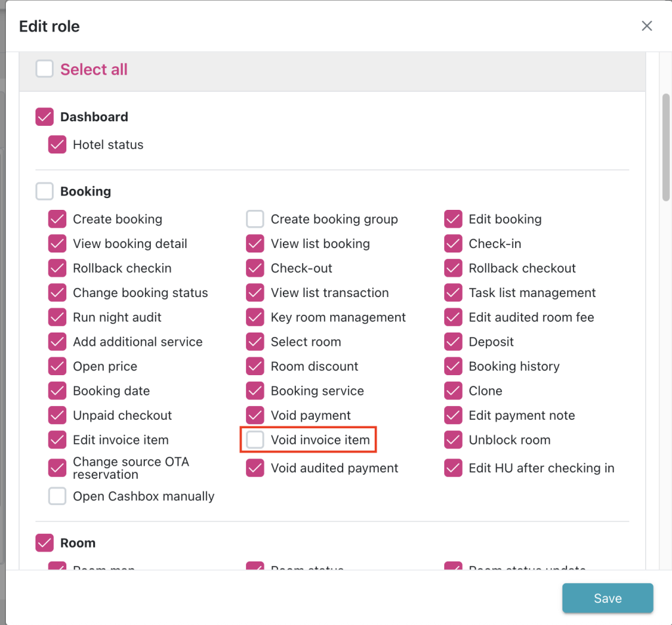
Task: Enable the Void invoice item permission
Action: click(x=255, y=440)
